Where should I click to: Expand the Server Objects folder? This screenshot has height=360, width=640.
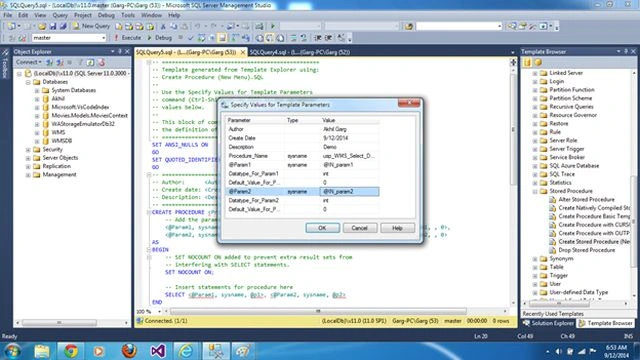(28, 158)
